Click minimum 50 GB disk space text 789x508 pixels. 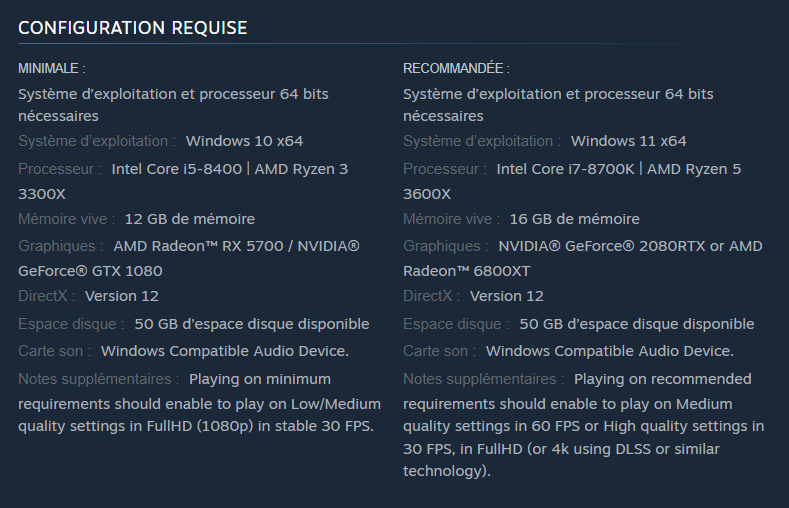coord(251,324)
